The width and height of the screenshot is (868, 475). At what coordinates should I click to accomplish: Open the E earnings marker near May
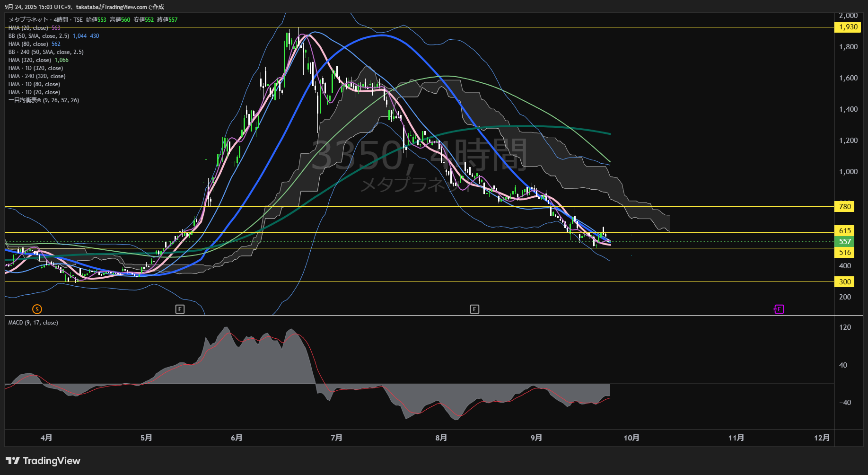(180, 309)
